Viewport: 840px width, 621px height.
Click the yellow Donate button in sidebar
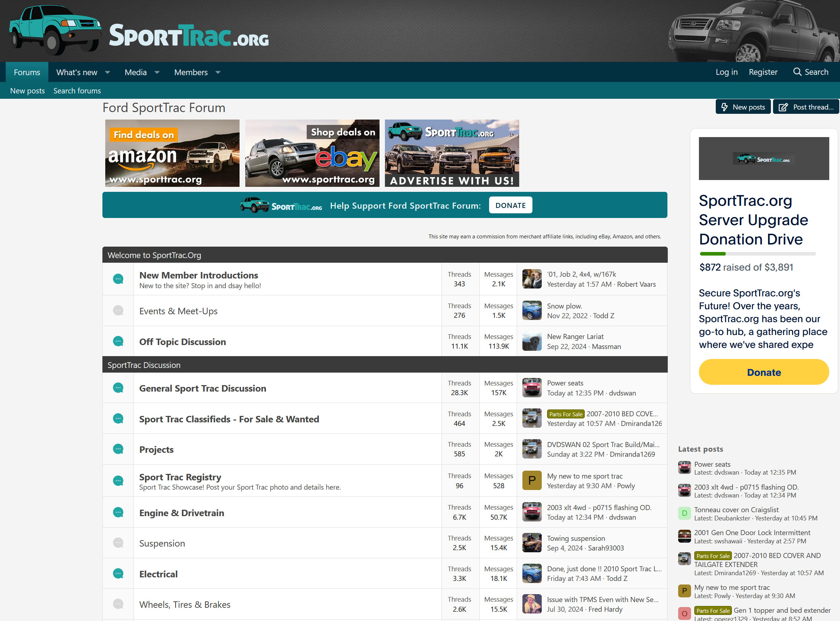[763, 372]
